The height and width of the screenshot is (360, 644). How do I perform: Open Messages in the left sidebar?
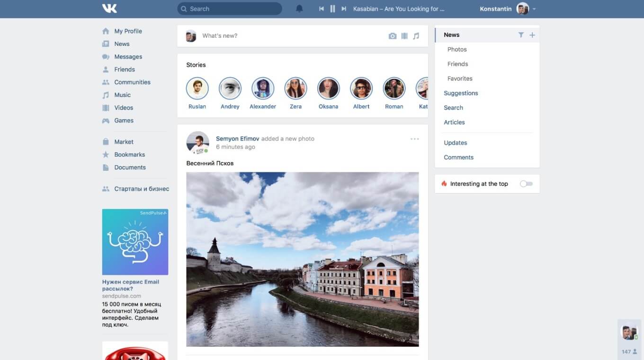click(128, 57)
